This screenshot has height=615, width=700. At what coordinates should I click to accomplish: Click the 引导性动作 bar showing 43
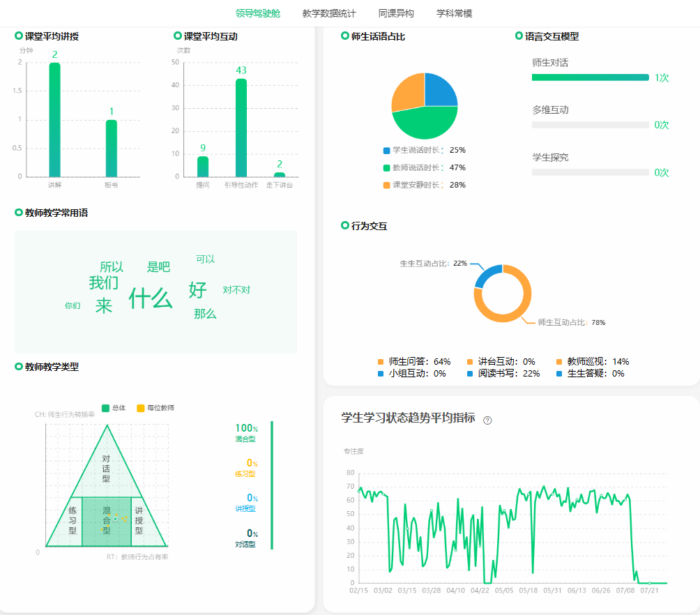click(x=241, y=127)
